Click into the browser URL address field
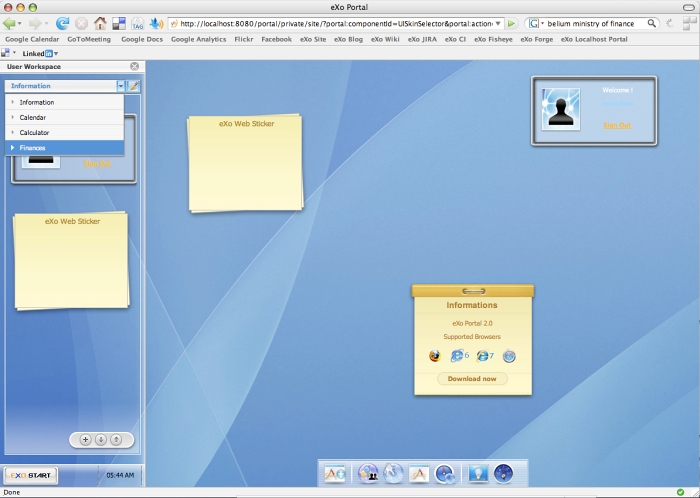The image size is (700, 498). click(330, 23)
